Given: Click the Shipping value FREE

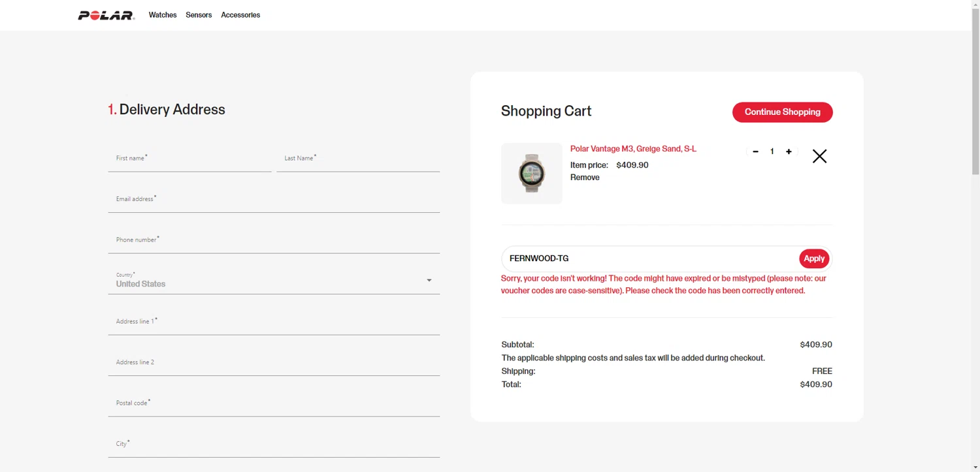Looking at the screenshot, I should click(x=822, y=371).
